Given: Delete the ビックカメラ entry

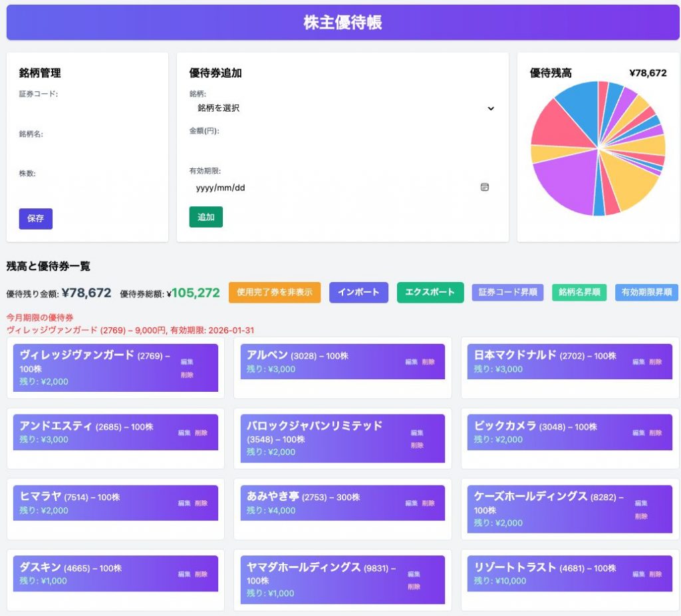Looking at the screenshot, I should [656, 432].
